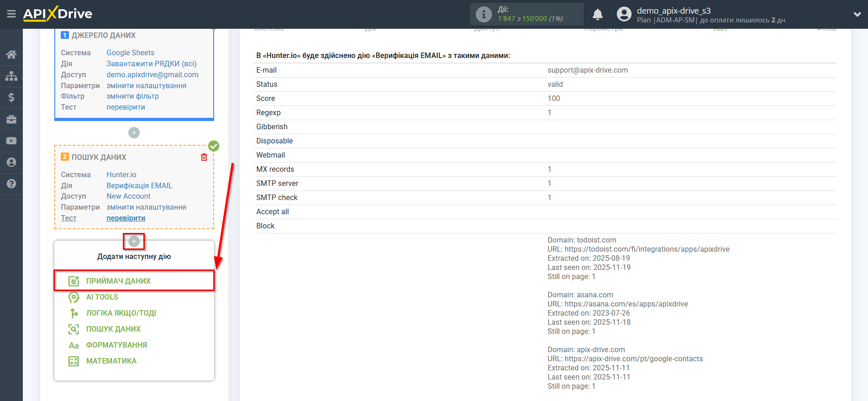Viewport: 868px width, 401px height.
Task: Click plus button between source and search blocks
Action: point(134,132)
